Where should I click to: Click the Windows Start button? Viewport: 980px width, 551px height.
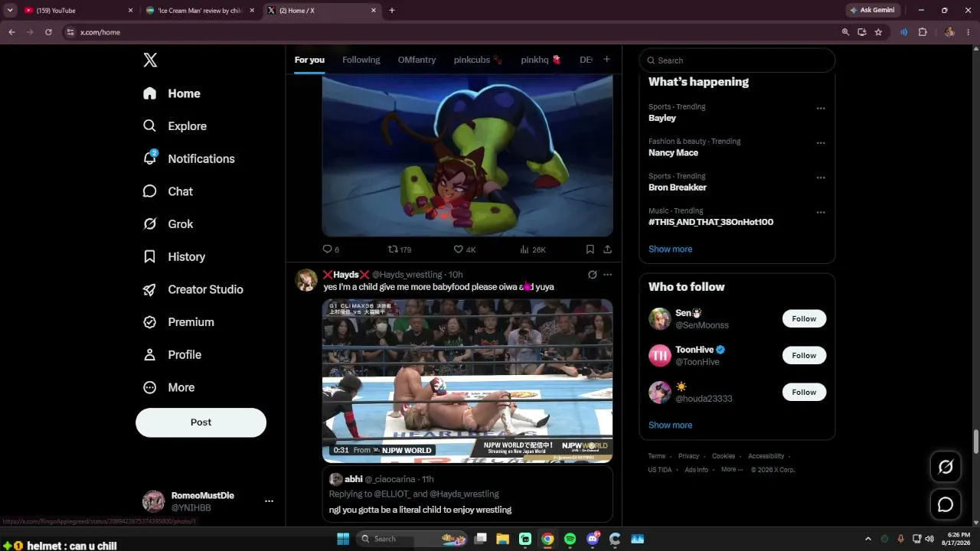pos(343,539)
